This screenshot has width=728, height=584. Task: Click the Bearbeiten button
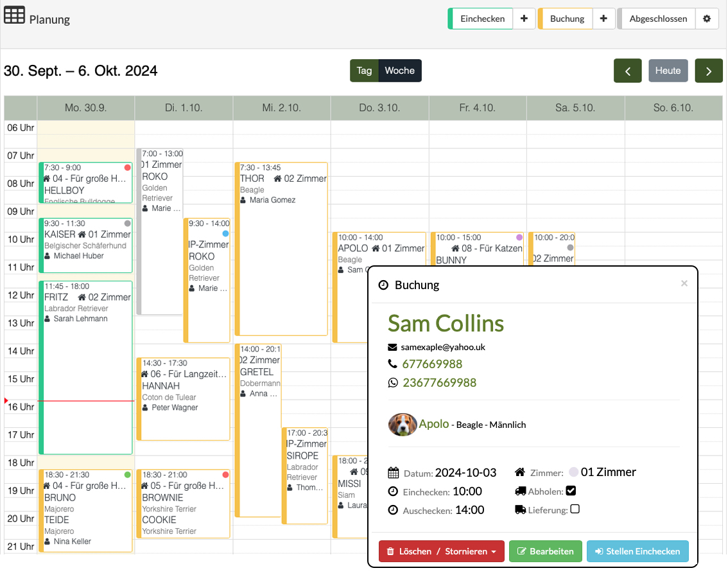[546, 551]
